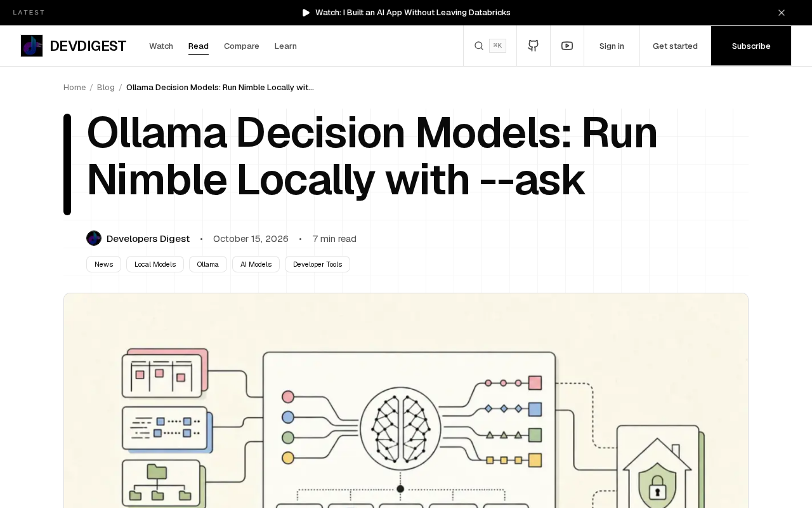Click the truncated article title breadcrumb
The height and width of the screenshot is (508, 812).
[x=220, y=87]
